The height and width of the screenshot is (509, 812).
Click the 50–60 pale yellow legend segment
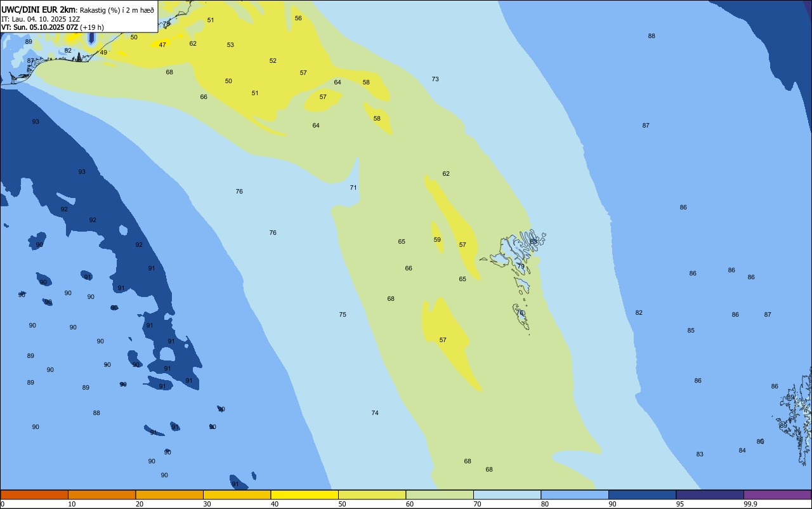coord(372,494)
